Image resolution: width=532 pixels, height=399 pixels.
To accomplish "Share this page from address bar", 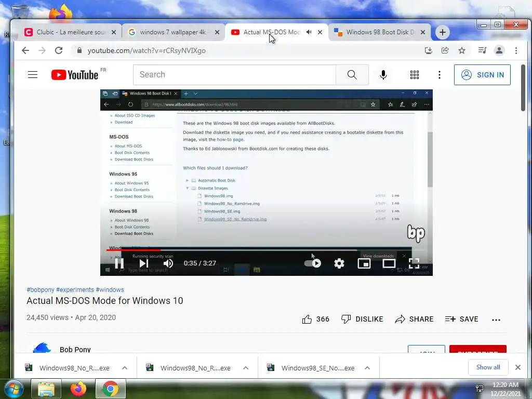I will point(445,50).
